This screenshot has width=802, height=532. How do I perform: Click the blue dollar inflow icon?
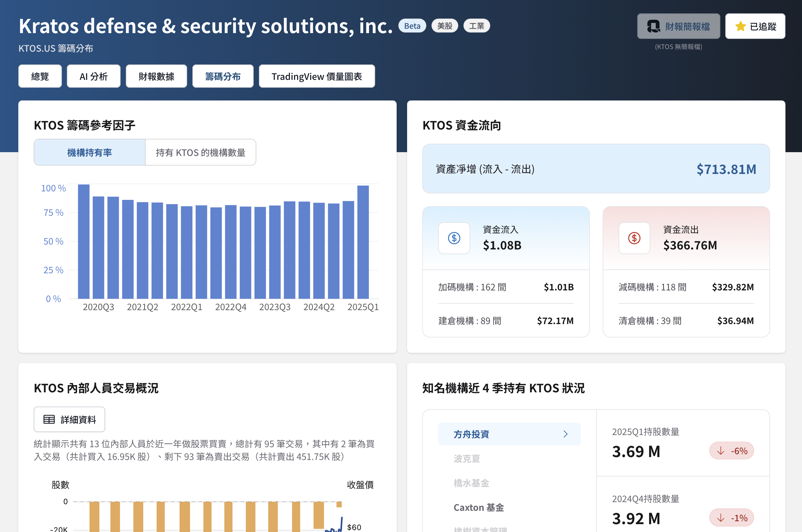454,238
